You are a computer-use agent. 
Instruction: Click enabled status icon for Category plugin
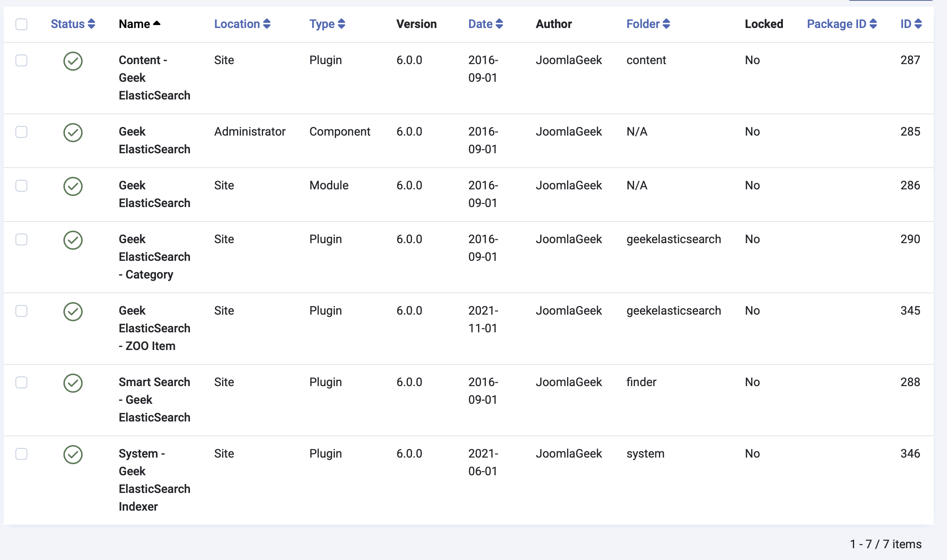coord(73,240)
